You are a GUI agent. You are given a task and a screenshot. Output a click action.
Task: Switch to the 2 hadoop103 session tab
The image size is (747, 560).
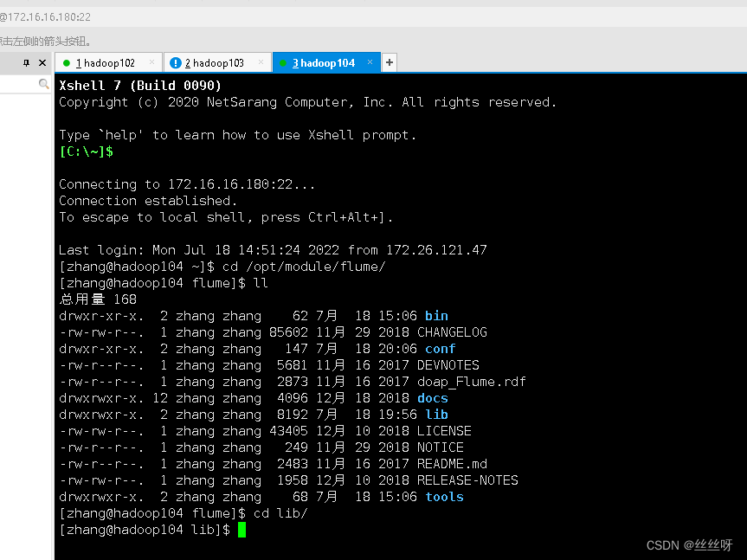coord(217,63)
